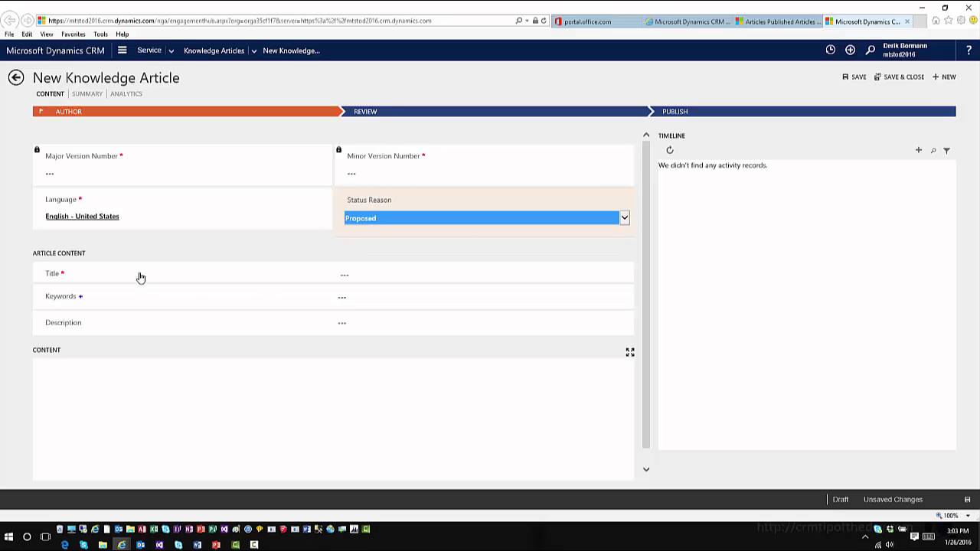980x551 pixels.
Task: Click the New button in the command bar
Action: coord(944,77)
